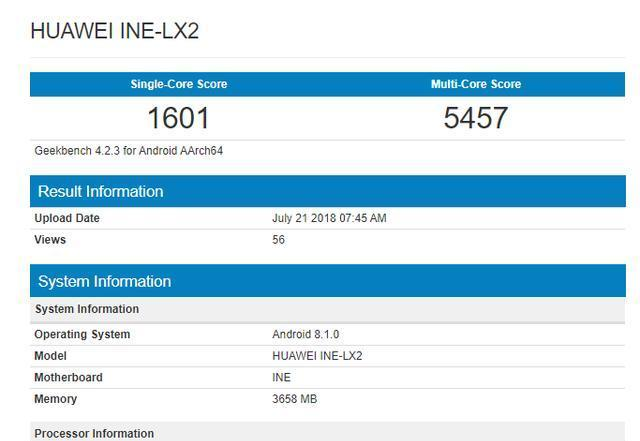Click the Memory label
The height and width of the screenshot is (441, 640).
point(56,399)
